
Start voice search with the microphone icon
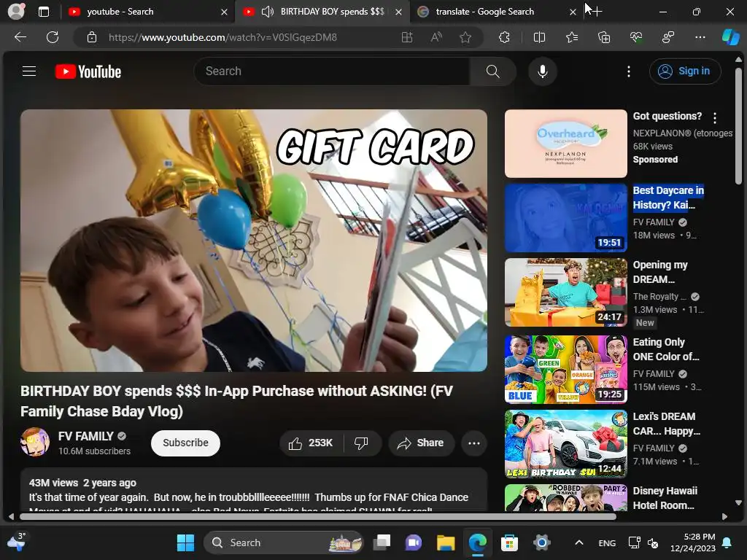(542, 71)
